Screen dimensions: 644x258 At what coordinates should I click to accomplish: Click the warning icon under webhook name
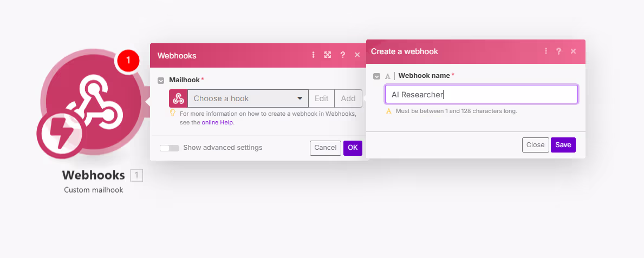click(x=388, y=111)
